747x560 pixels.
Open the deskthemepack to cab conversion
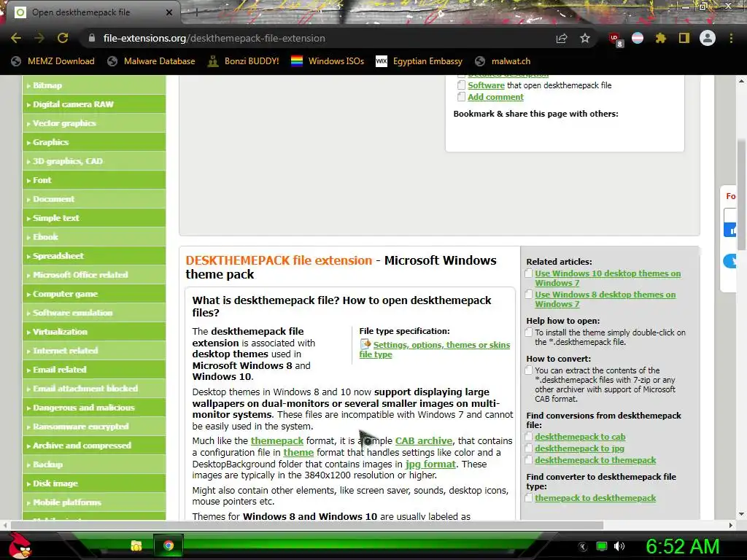[x=580, y=437]
